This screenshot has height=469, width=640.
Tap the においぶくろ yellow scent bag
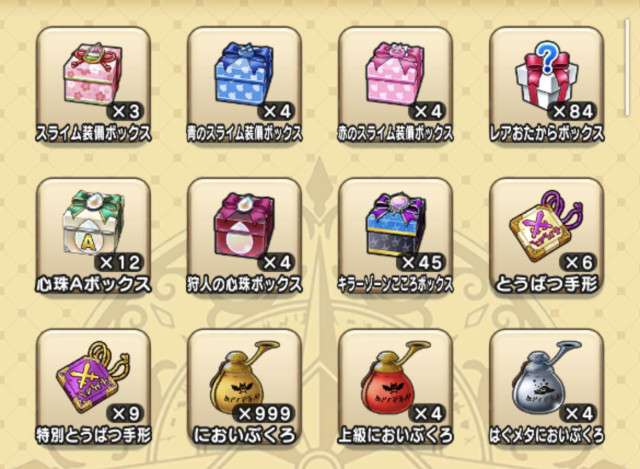[244, 387]
